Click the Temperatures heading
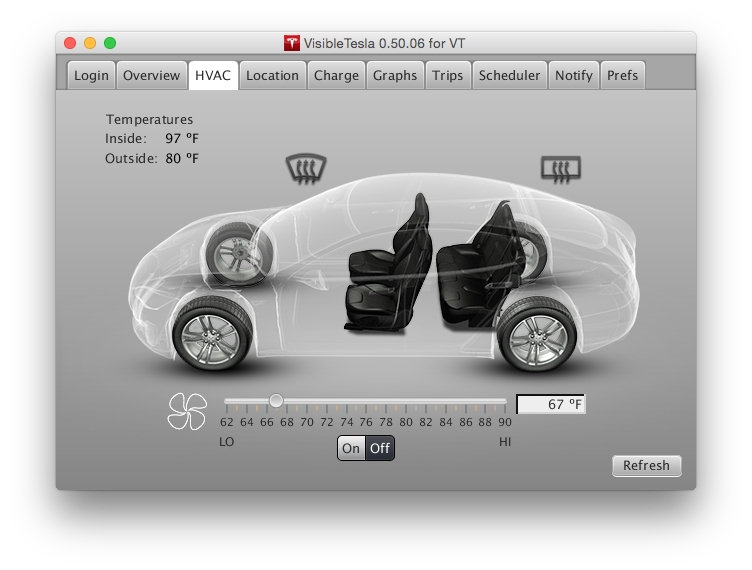Viewport: 752px width, 570px height. pos(150,119)
